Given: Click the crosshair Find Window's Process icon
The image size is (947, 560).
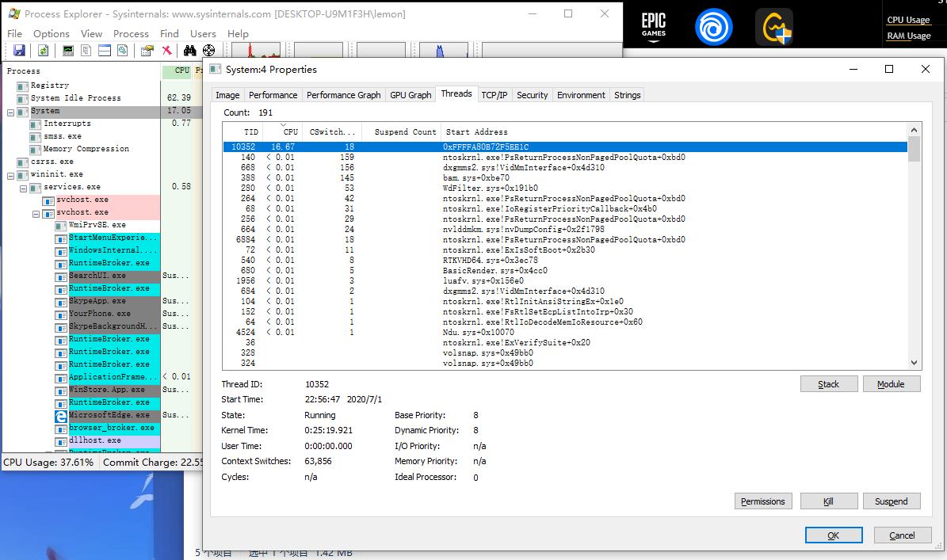Looking at the screenshot, I should pos(209,51).
